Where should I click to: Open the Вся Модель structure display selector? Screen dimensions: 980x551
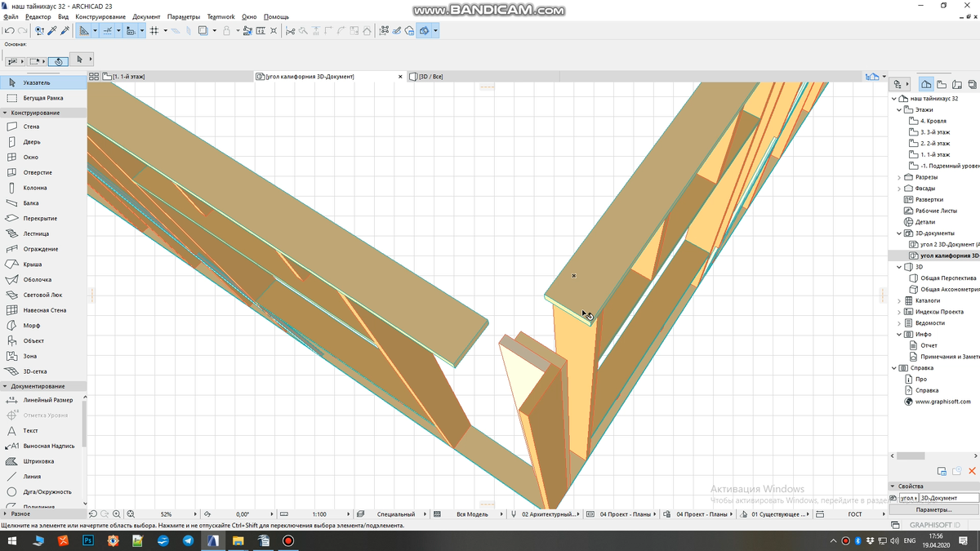(x=472, y=514)
